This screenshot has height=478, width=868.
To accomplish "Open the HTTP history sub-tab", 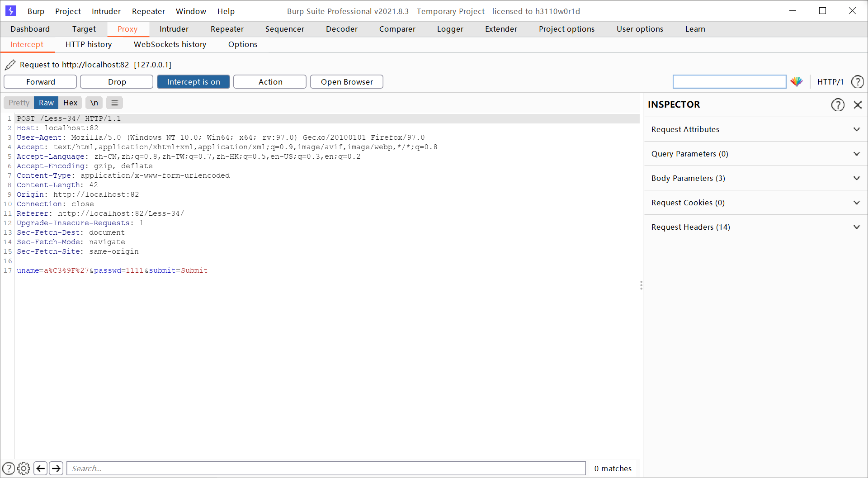I will click(x=89, y=44).
